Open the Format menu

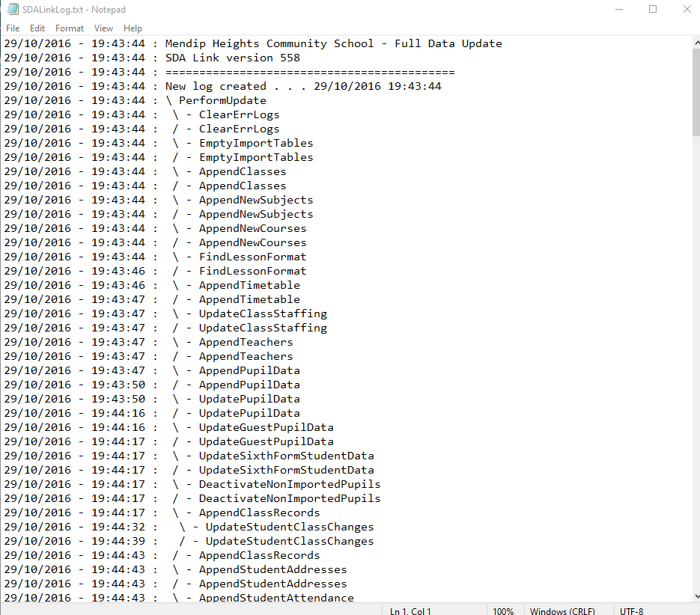[x=70, y=28]
